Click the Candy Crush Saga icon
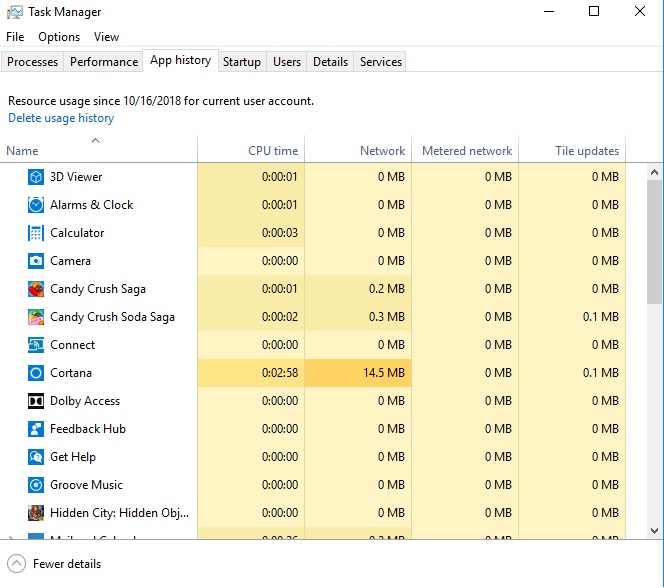 [x=35, y=289]
